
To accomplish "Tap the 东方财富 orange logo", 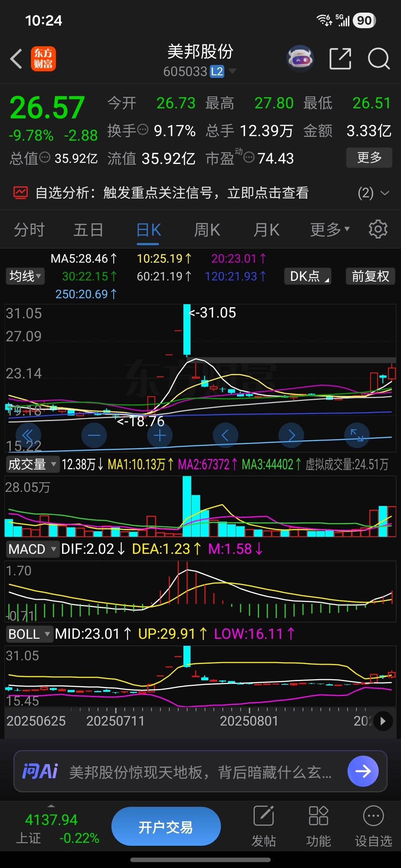I will click(43, 59).
